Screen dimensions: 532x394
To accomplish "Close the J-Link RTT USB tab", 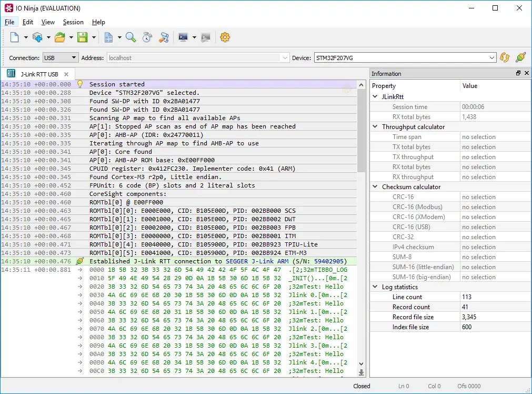I will point(66,74).
